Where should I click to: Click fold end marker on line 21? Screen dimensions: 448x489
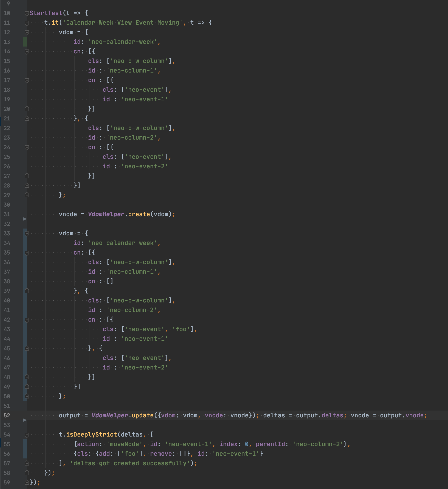[x=27, y=118]
